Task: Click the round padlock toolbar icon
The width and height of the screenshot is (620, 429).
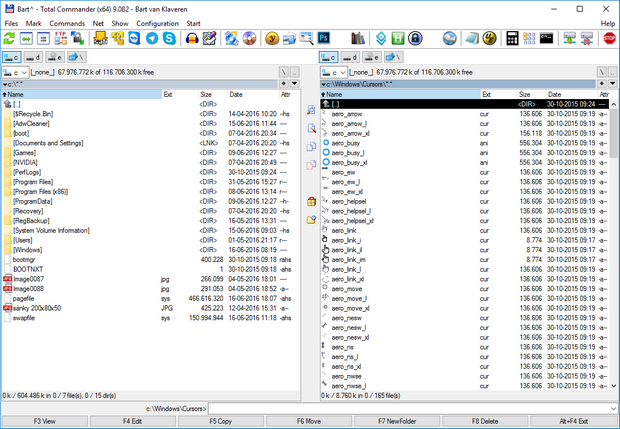Action: (x=415, y=38)
